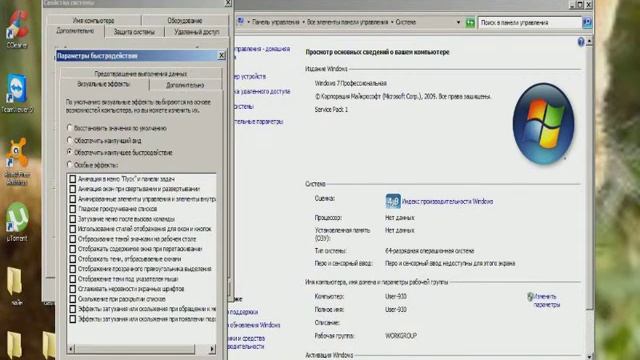The width and height of the screenshot is (640, 360).
Task: Open the CCleaner desktop shortcut
Action: pyautogui.click(x=18, y=28)
